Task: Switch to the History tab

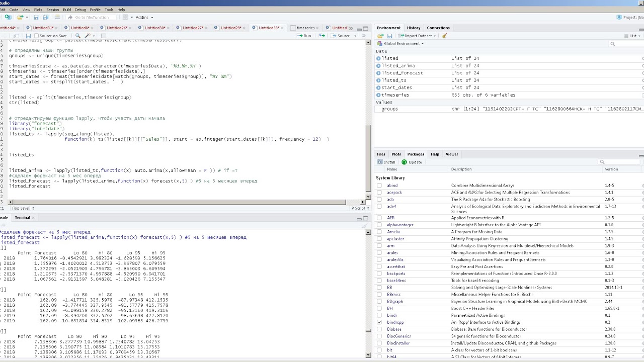Action: (414, 28)
